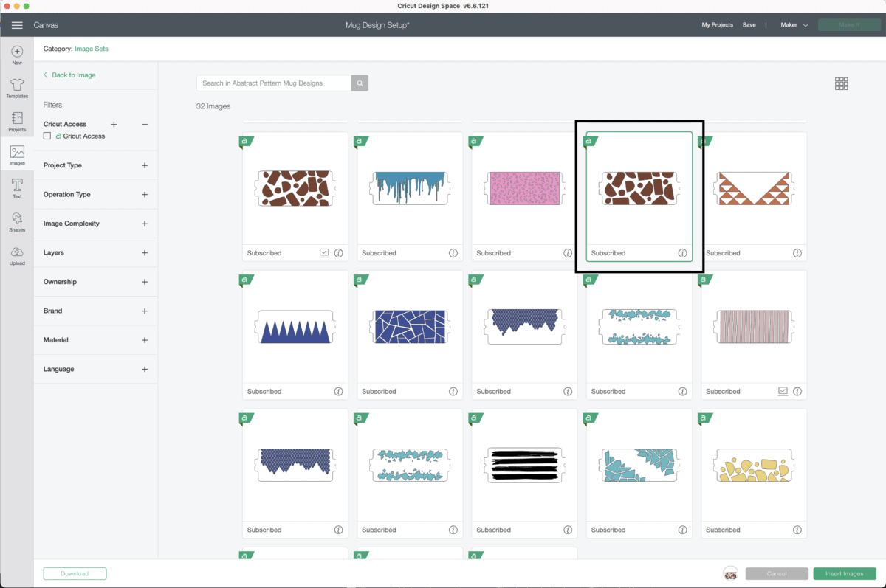Select the striped pink lines mug design
Viewport: 886px width, 588px height.
tap(753, 328)
